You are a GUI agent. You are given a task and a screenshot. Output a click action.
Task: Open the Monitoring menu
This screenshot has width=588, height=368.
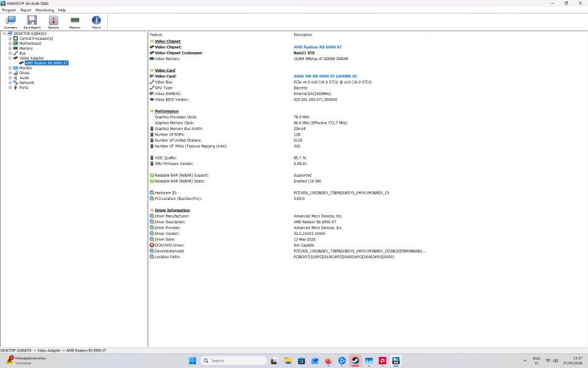[x=45, y=10]
